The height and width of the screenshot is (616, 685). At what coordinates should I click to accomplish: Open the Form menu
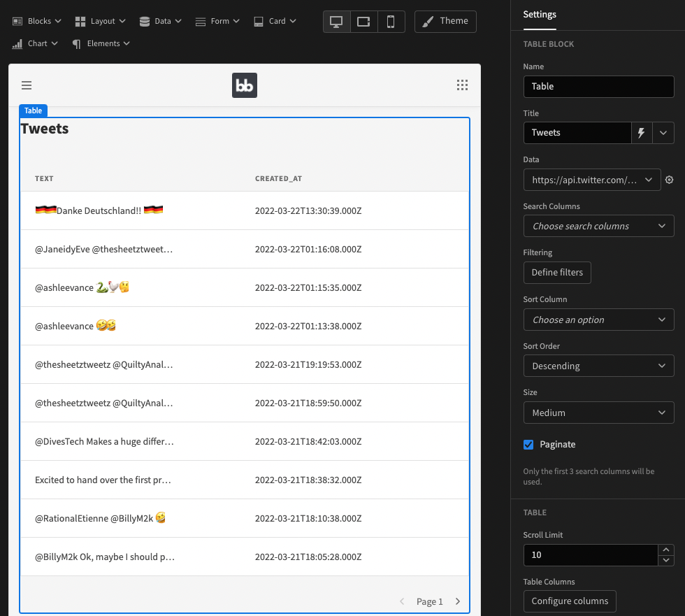pyautogui.click(x=217, y=21)
